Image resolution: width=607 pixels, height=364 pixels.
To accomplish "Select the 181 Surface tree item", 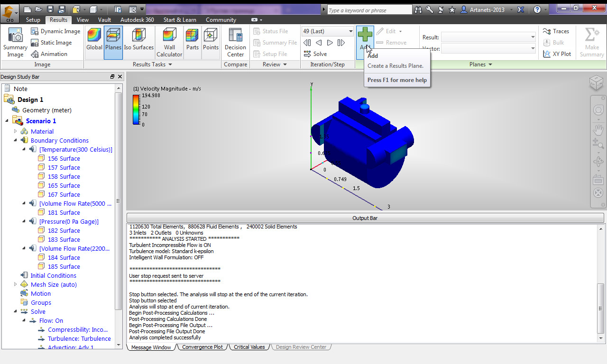I will point(64,213).
